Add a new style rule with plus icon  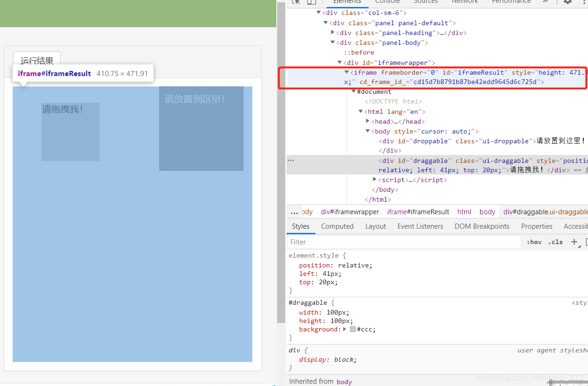pyautogui.click(x=574, y=242)
